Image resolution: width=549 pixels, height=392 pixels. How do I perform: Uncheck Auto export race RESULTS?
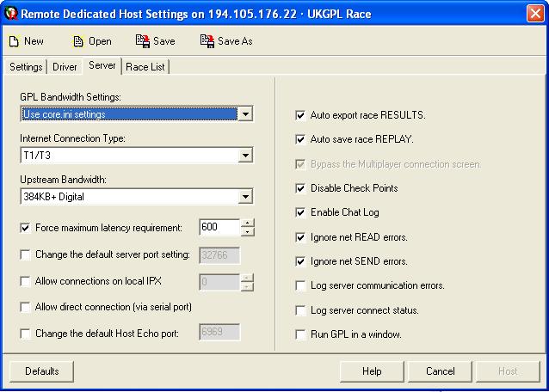(300, 115)
